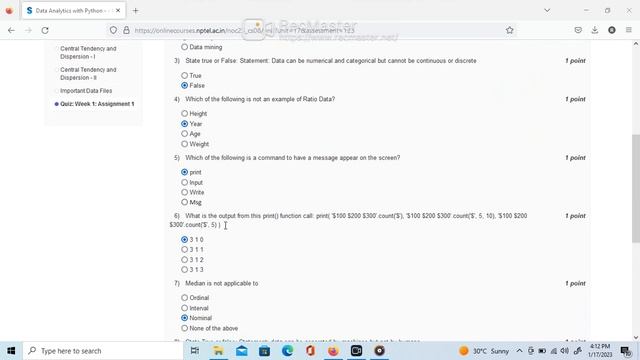The height and width of the screenshot is (360, 640).
Task: Open the list all tabs chevron
Action: coord(547,11)
